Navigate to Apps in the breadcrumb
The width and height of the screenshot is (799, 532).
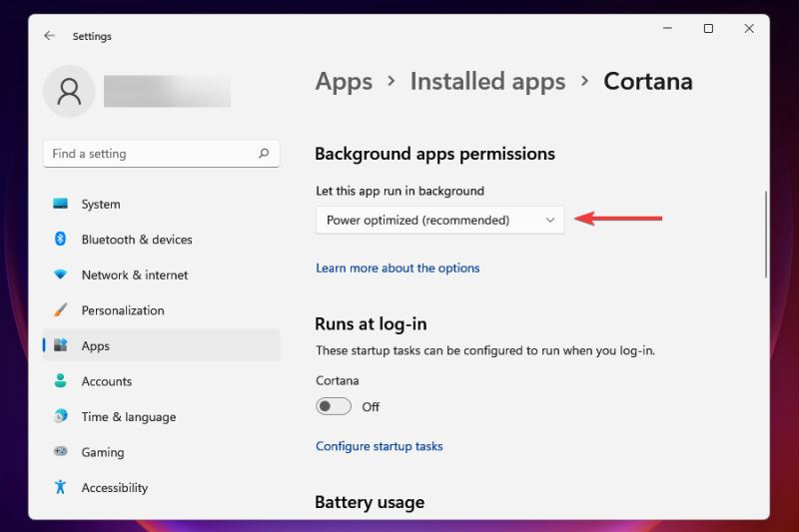tap(344, 82)
